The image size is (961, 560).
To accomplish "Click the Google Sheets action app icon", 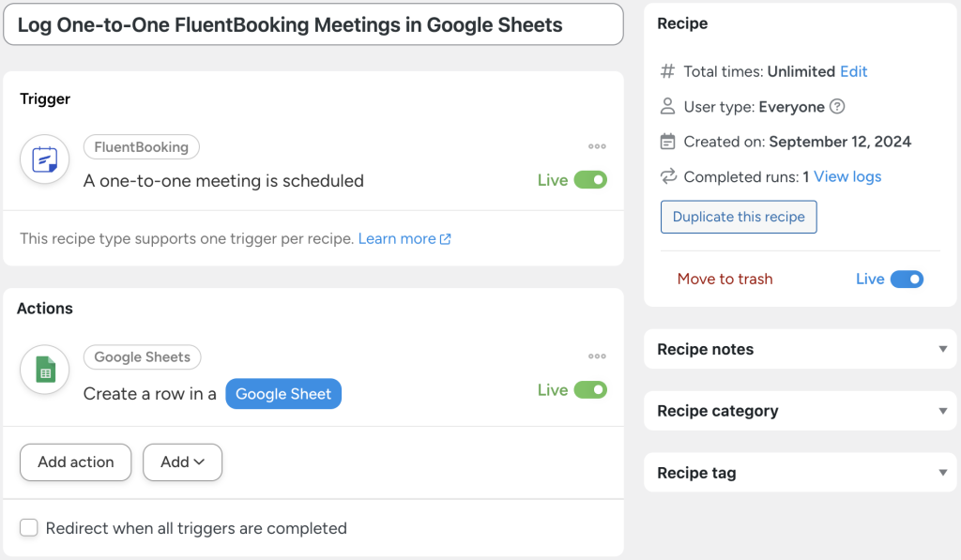I will point(43,370).
